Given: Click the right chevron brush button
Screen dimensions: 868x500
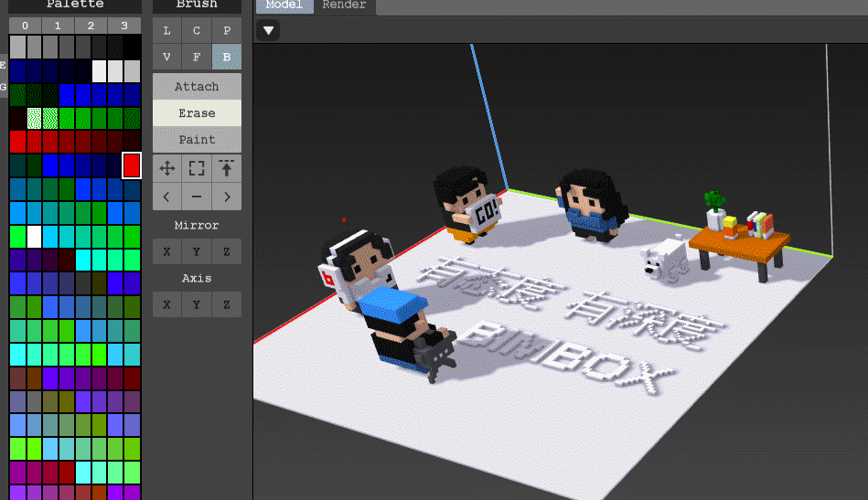Looking at the screenshot, I should (x=227, y=197).
